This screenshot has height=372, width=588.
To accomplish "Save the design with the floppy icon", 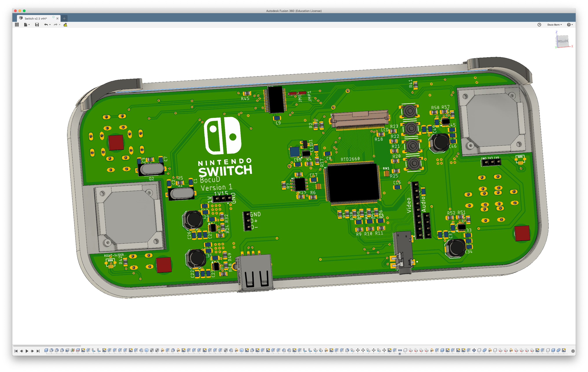I will point(37,25).
